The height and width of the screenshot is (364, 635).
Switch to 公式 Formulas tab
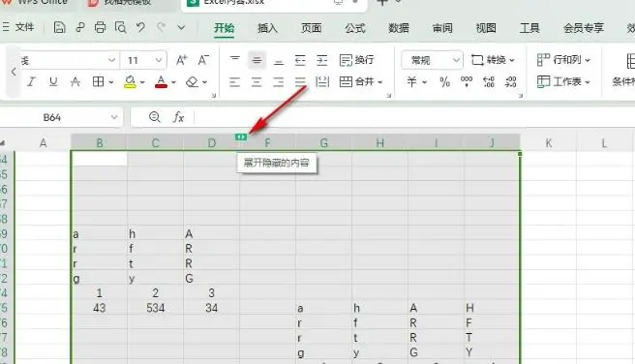point(355,28)
